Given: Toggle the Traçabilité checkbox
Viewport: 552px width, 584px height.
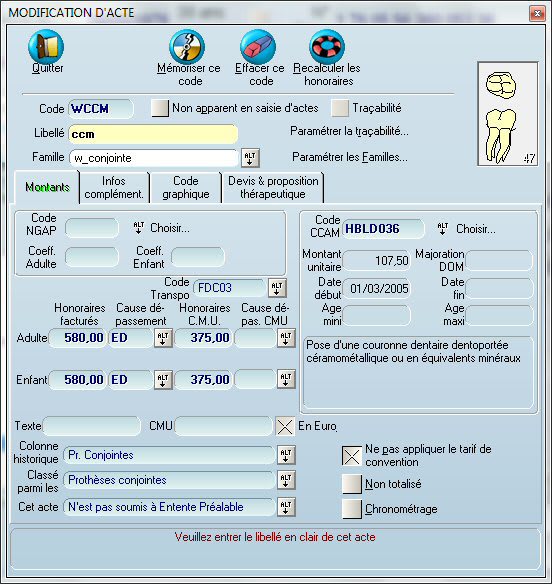Looking at the screenshot, I should tap(340, 108).
